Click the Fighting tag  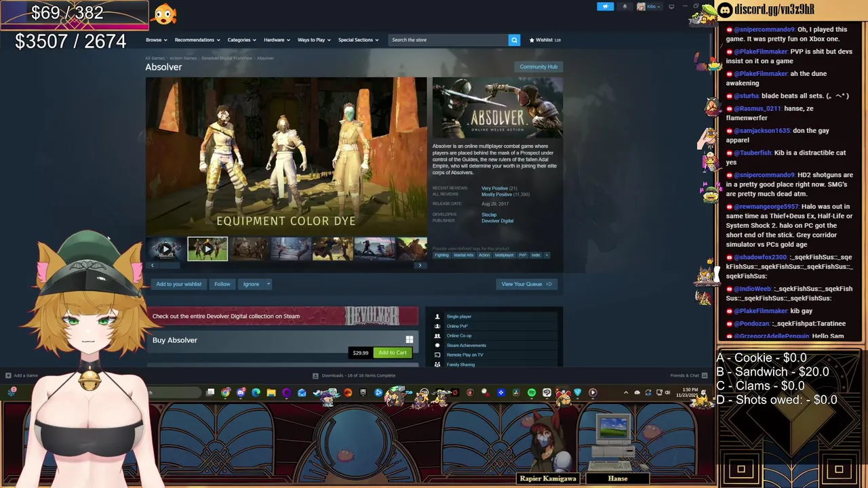[x=441, y=255]
